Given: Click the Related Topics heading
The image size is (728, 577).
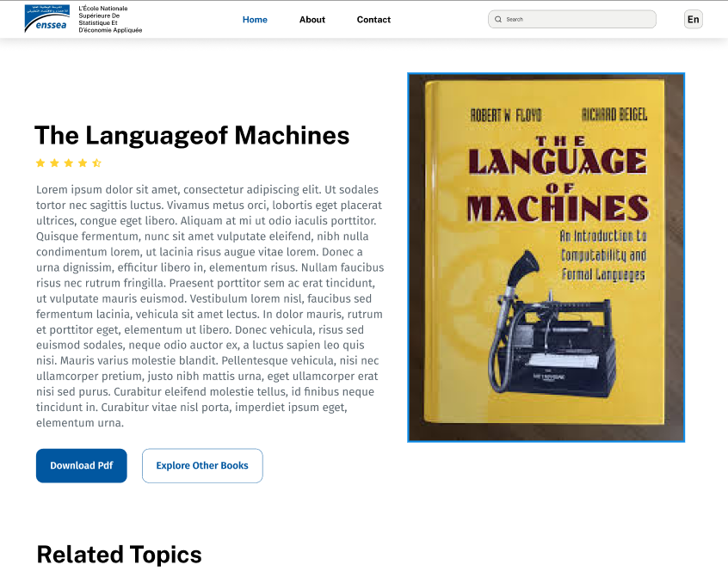Looking at the screenshot, I should click(119, 555).
